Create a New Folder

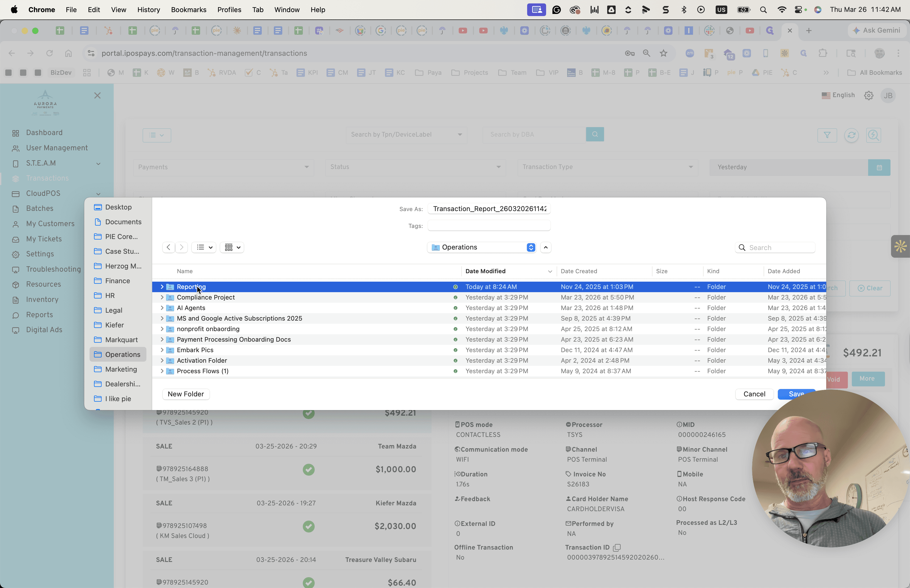tap(186, 394)
